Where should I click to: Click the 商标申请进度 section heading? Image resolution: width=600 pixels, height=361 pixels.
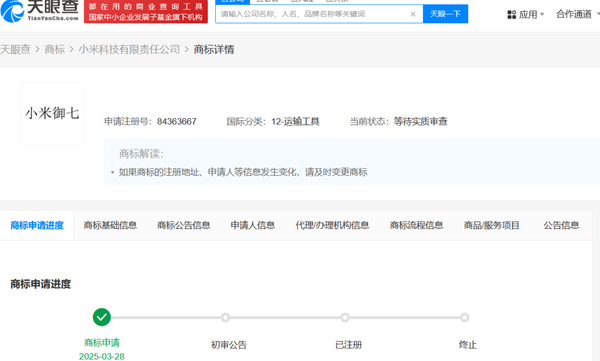(41, 284)
